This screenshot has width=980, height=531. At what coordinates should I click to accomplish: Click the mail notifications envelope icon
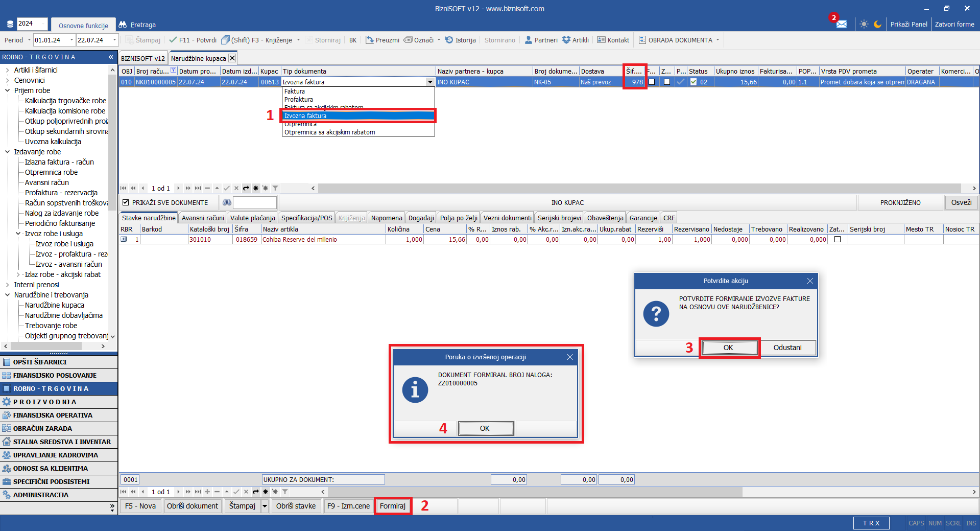coord(841,24)
